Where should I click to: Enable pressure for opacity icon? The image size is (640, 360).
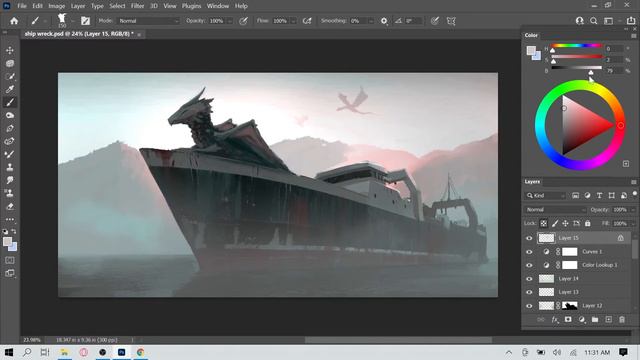[x=243, y=21]
